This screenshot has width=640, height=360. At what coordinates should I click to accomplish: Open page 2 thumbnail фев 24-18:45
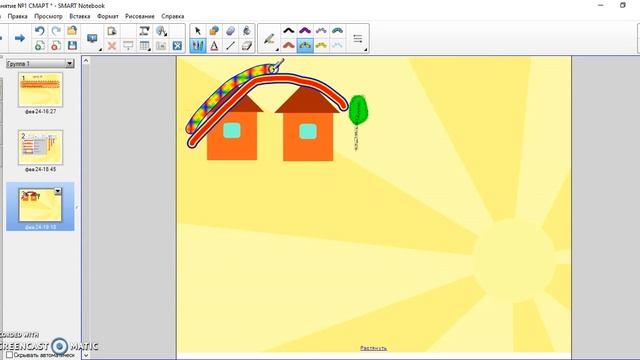tap(40, 147)
